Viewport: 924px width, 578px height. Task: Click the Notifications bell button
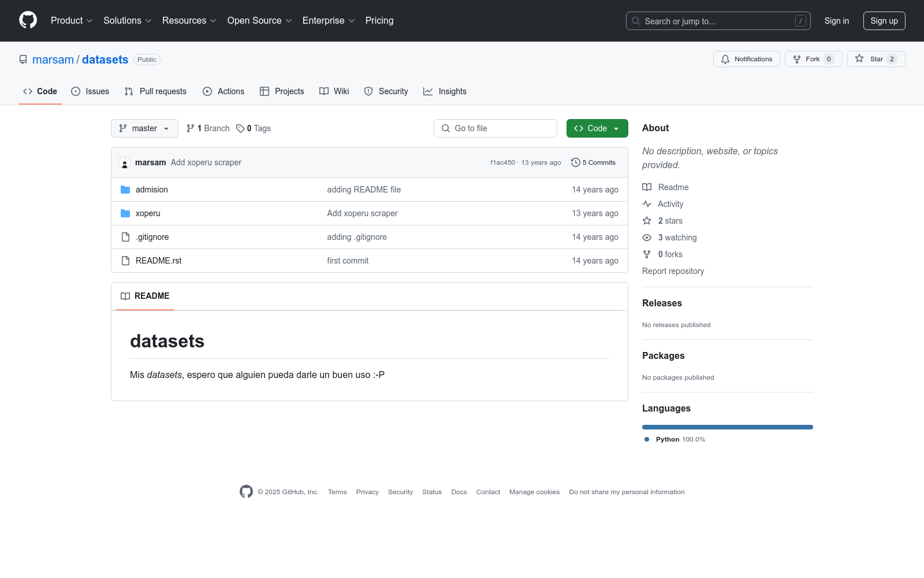coord(747,59)
